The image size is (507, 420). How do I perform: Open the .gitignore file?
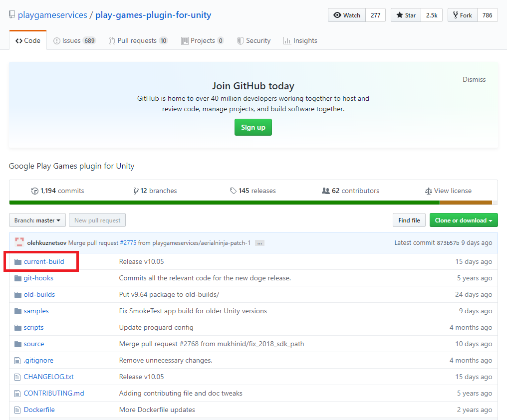click(x=38, y=361)
